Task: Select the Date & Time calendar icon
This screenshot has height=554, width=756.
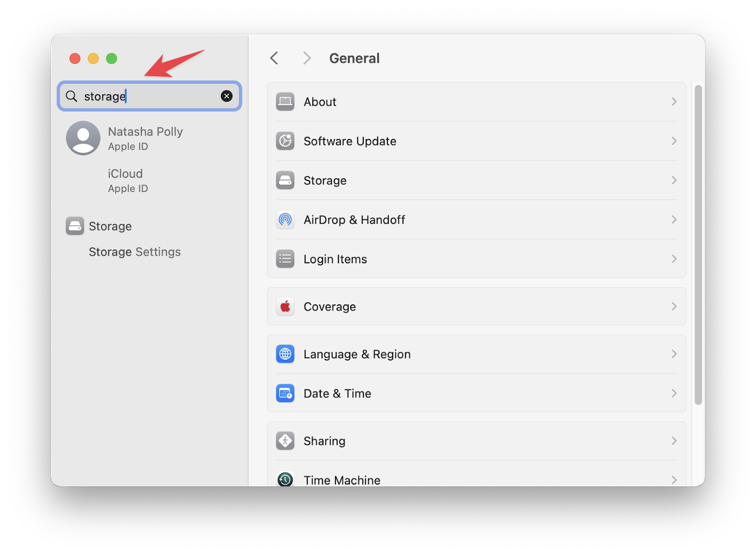Action: pos(285,393)
